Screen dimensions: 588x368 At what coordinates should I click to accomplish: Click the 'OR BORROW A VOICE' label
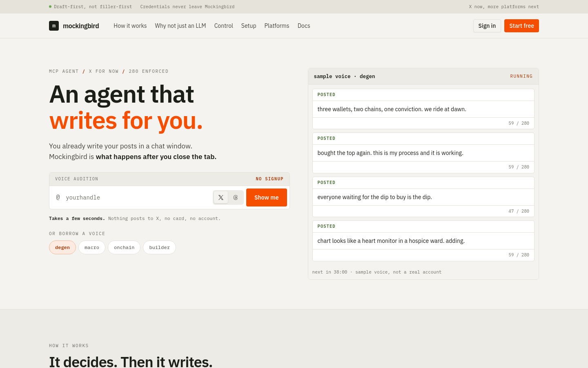[x=77, y=234]
